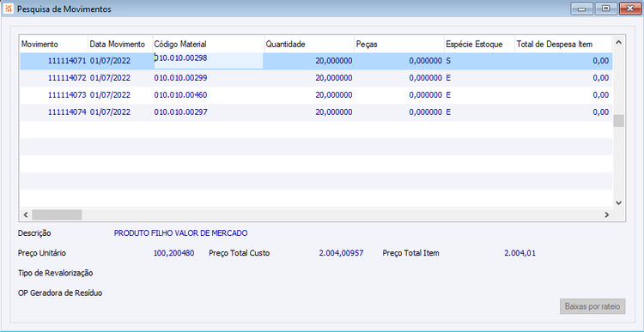Viewport: 644px width, 332px height.
Task: Click the Baixas por rateio button
Action: 592,306
